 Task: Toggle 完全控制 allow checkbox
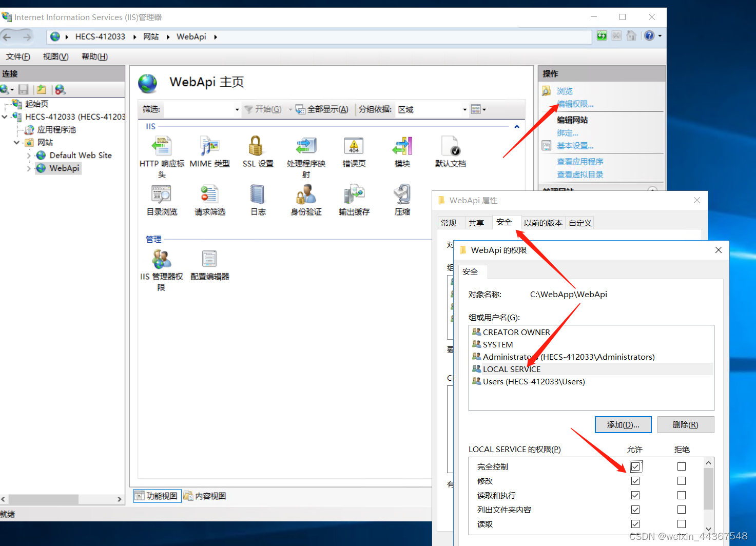(635, 466)
